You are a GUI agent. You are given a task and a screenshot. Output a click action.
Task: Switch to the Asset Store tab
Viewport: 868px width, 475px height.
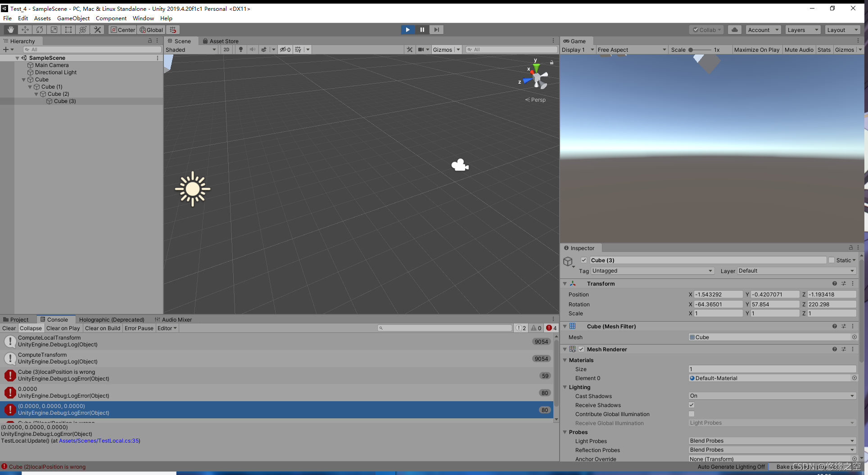[221, 41]
